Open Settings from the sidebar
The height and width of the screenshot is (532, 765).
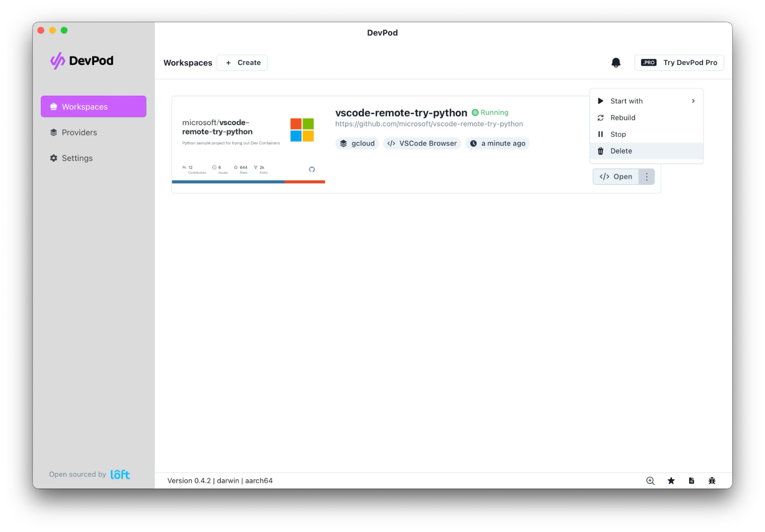click(77, 158)
